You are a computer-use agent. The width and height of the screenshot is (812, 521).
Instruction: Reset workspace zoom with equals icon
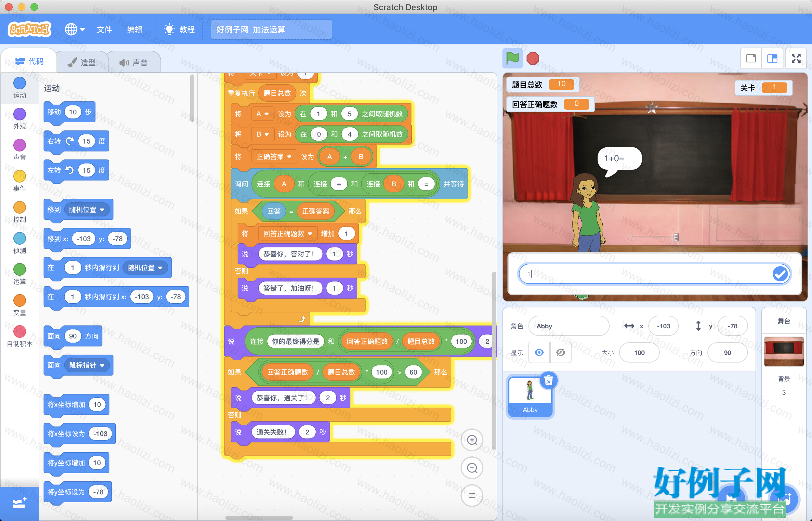pyautogui.click(x=472, y=496)
